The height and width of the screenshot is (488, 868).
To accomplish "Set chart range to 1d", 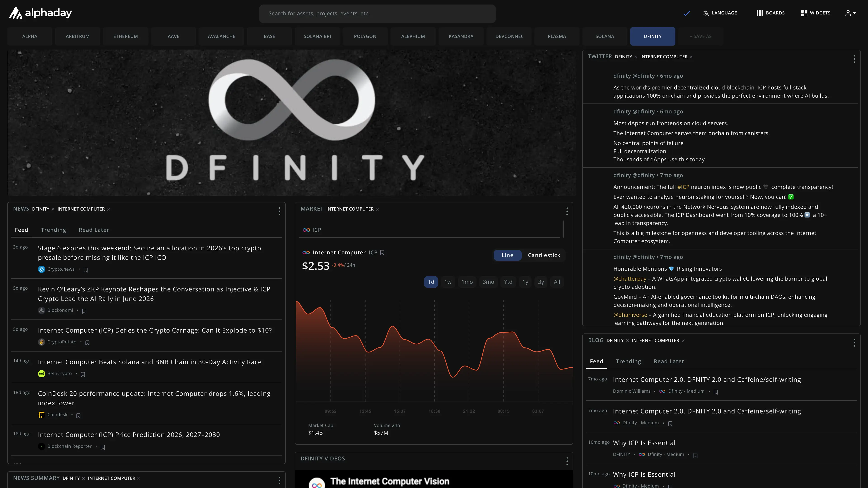I will point(431,282).
